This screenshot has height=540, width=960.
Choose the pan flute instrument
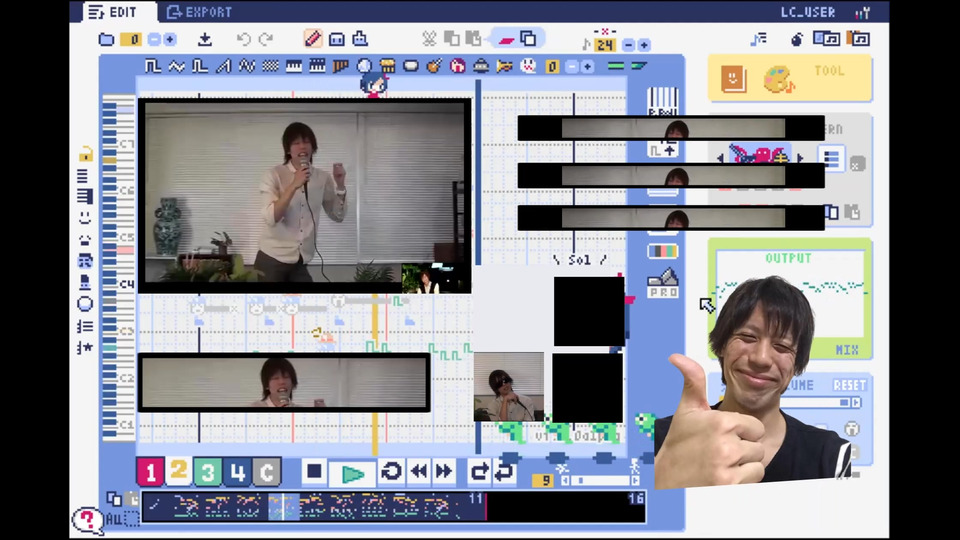click(340, 66)
